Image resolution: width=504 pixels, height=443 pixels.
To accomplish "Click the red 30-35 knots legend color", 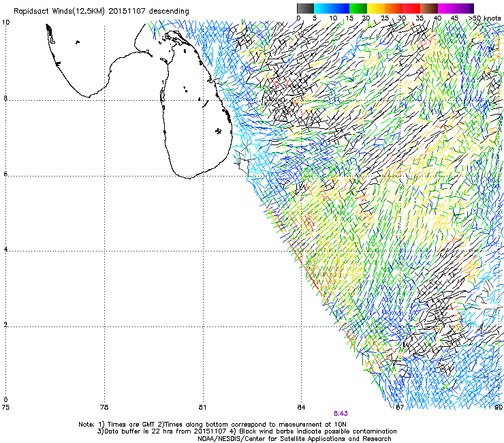I will click(x=411, y=8).
